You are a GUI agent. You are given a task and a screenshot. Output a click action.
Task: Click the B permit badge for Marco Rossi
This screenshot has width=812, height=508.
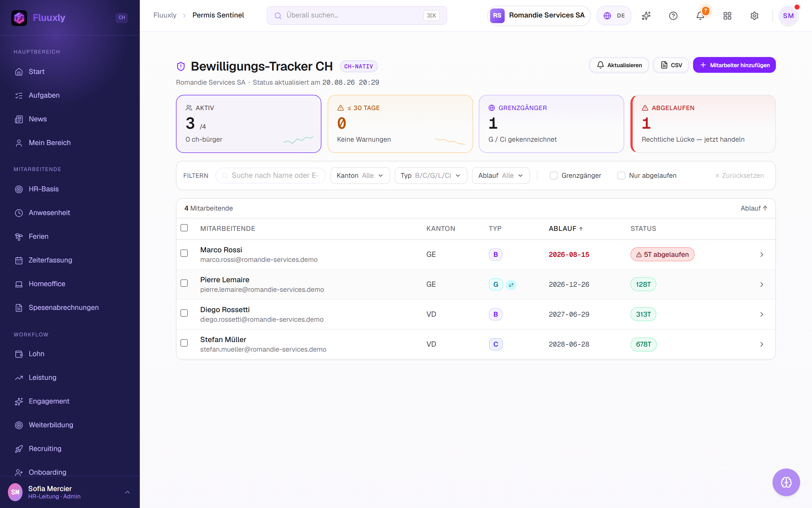pos(496,255)
